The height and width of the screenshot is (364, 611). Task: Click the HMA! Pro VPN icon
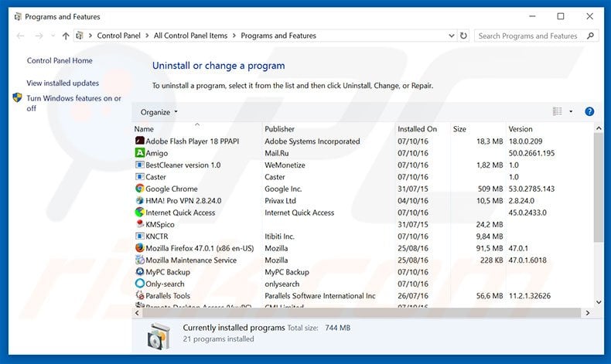point(139,200)
